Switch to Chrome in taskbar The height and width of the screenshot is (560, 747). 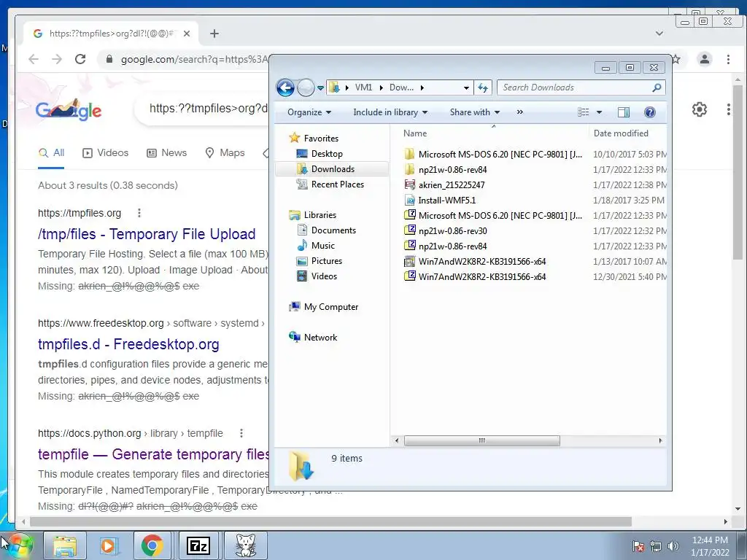[152, 545]
